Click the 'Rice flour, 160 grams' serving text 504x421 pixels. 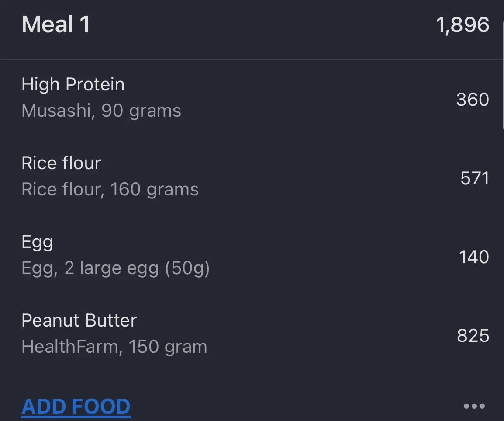(x=110, y=189)
